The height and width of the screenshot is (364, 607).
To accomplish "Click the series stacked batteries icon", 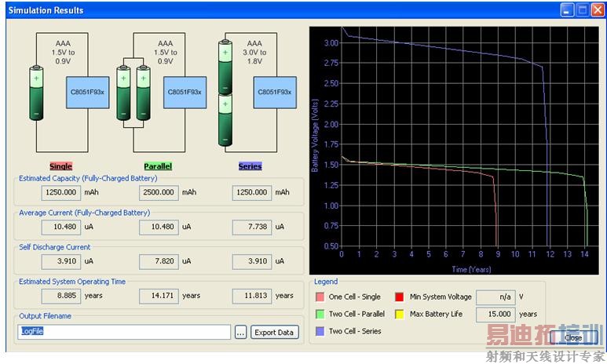I will [x=226, y=93].
